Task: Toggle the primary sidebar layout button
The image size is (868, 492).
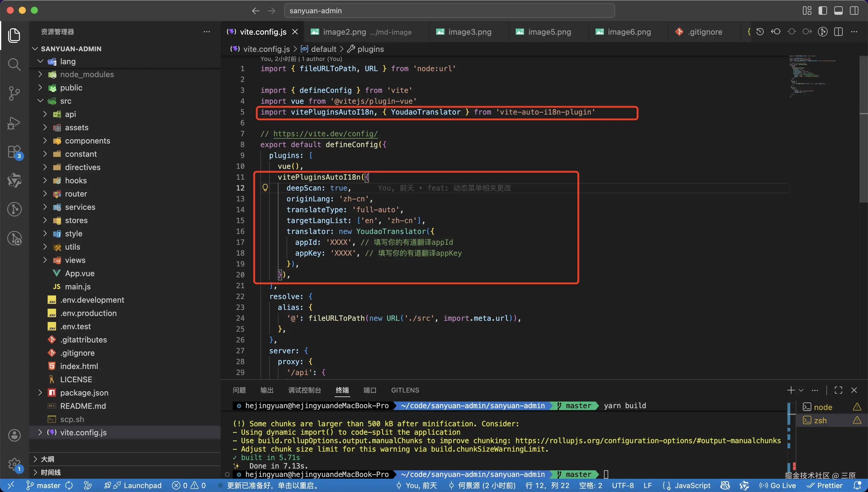Action: (x=823, y=11)
